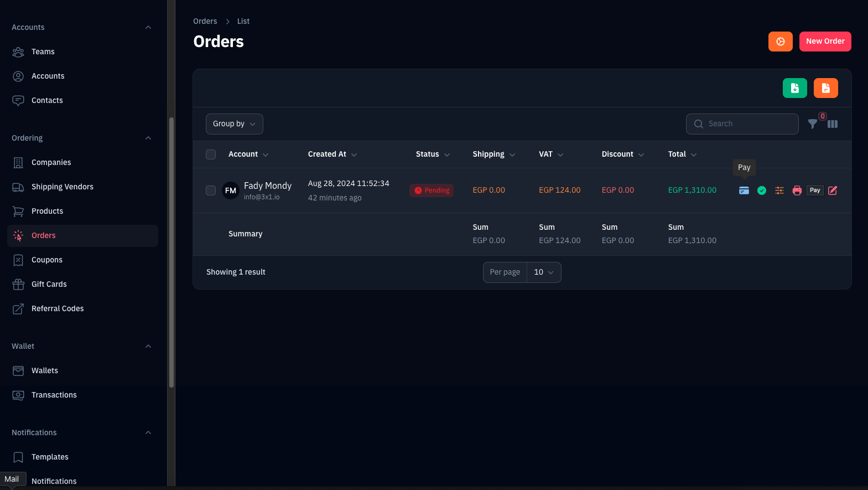This screenshot has width=868, height=490.
Task: Click the Companies building icon
Action: pyautogui.click(x=18, y=162)
